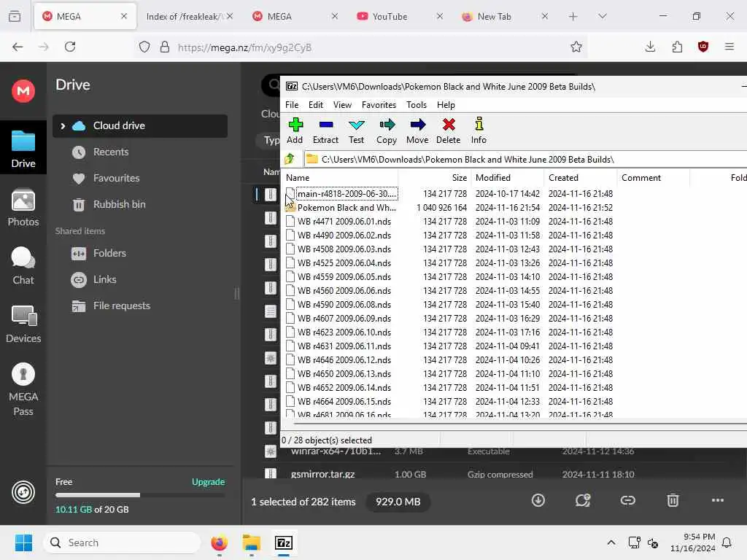The height and width of the screenshot is (560, 747).
Task: Open a new browser tab with plus button
Action: click(x=573, y=16)
